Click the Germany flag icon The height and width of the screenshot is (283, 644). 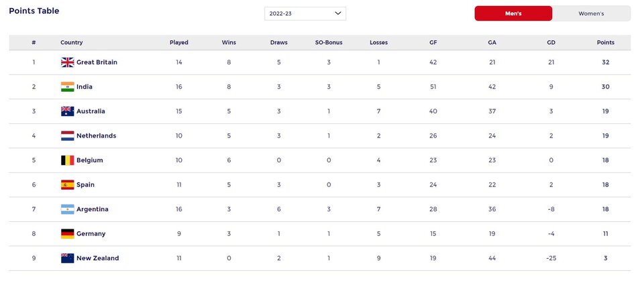coord(67,234)
